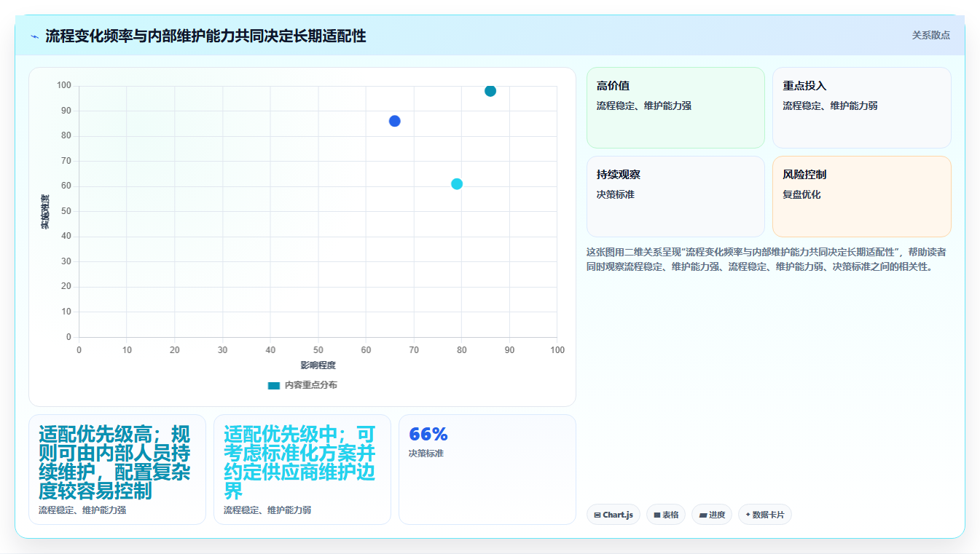Select the blue scatter point near 86
Screen dimensions: 980x554
click(x=394, y=121)
